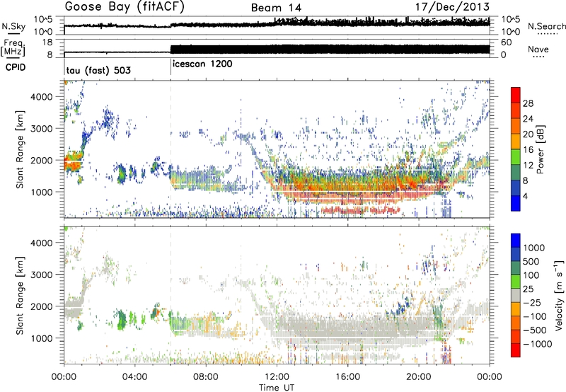Click the 'Nave' legend label
The width and height of the screenshot is (566, 392).
point(538,50)
